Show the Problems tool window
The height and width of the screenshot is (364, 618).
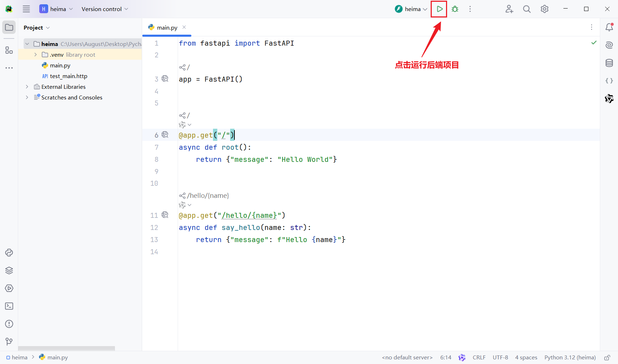[9, 324]
